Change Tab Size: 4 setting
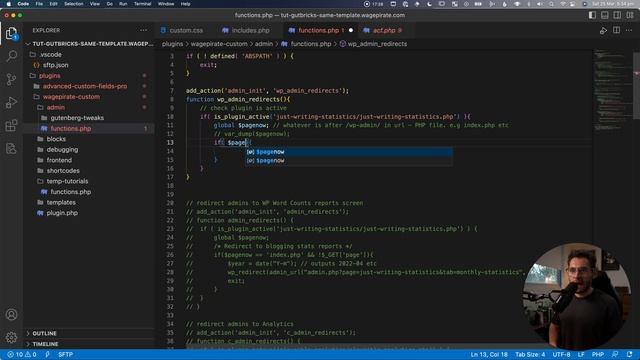The height and width of the screenshot is (360, 640). click(530, 354)
